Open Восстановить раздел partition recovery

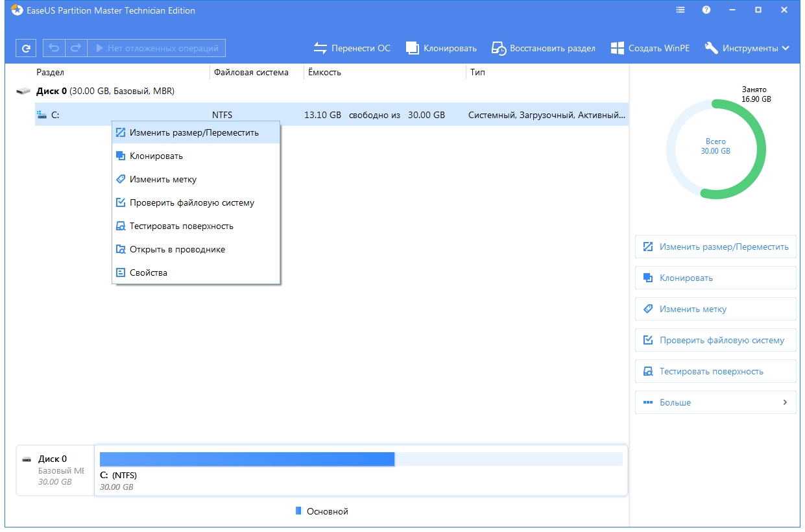(499, 48)
